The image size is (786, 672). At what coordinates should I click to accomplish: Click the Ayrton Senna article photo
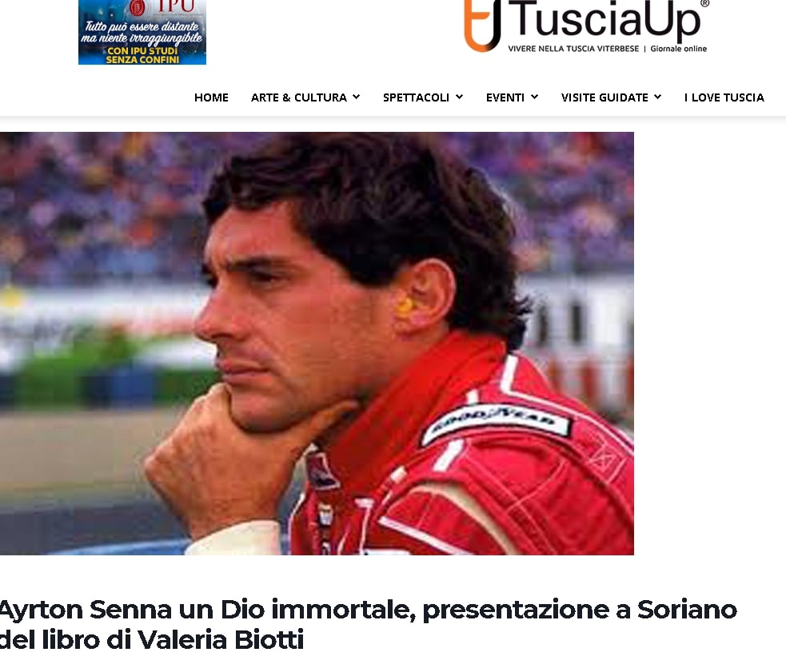[317, 344]
